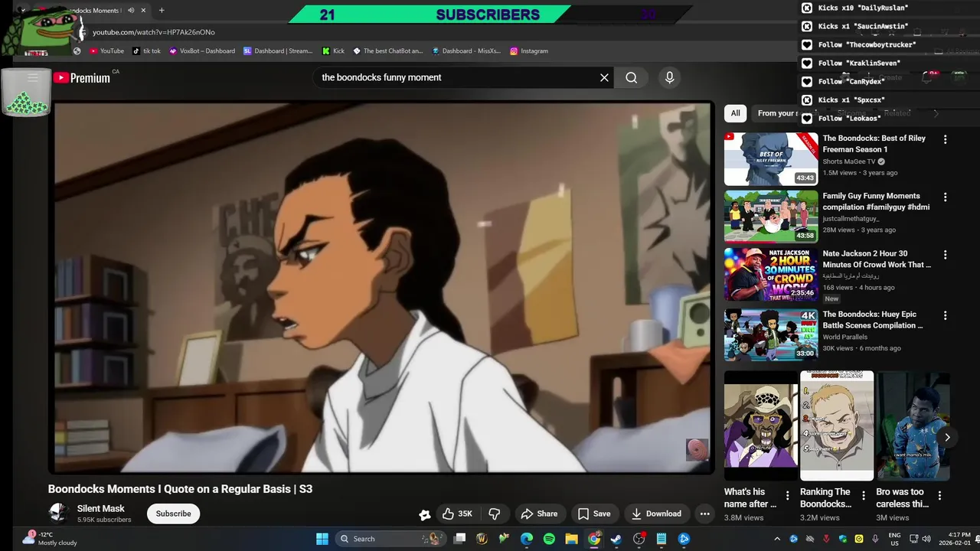This screenshot has width=980, height=551.
Task: Open more actions menu beside Download
Action: (704, 514)
